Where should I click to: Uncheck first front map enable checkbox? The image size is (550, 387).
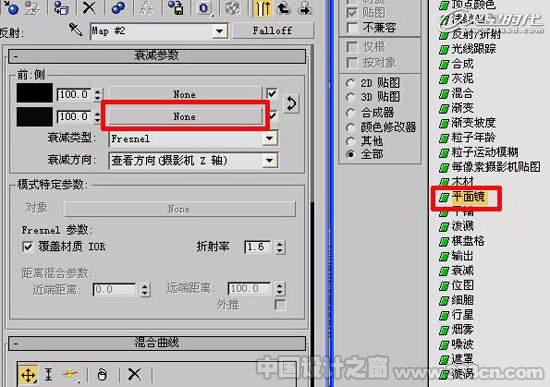272,94
